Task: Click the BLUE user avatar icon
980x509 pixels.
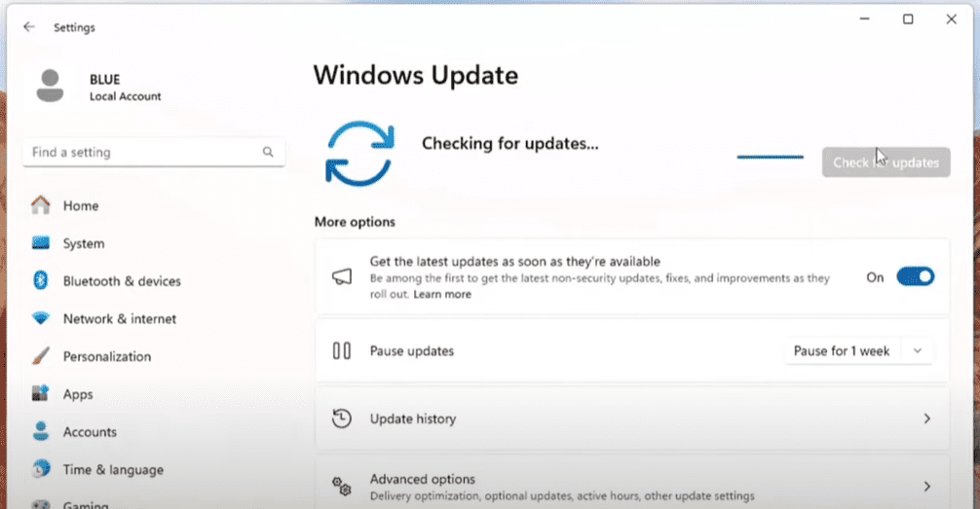Action: [x=50, y=86]
